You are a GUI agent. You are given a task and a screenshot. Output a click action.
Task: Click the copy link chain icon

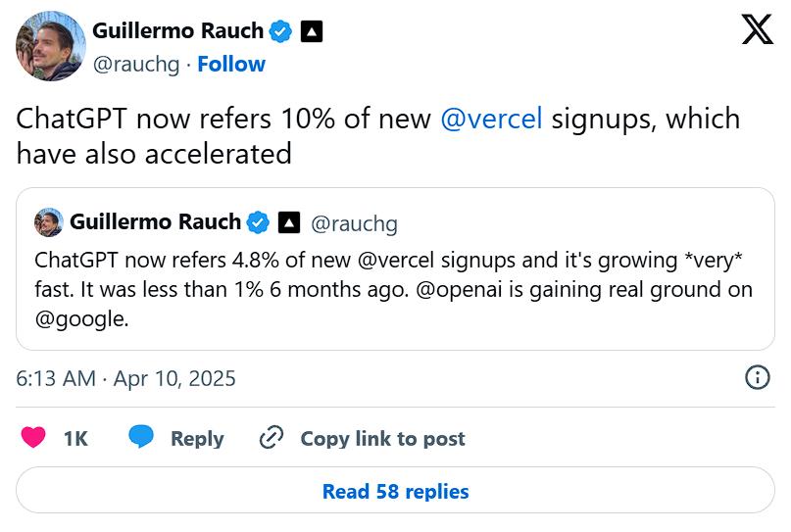tap(272, 438)
